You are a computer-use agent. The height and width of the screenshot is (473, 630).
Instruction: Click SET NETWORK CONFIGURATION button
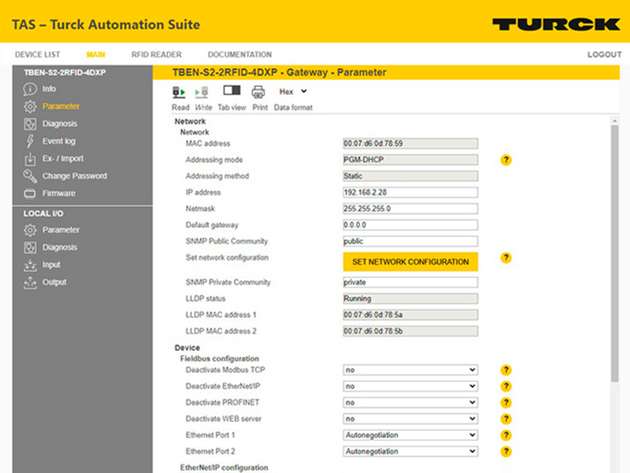point(410,262)
